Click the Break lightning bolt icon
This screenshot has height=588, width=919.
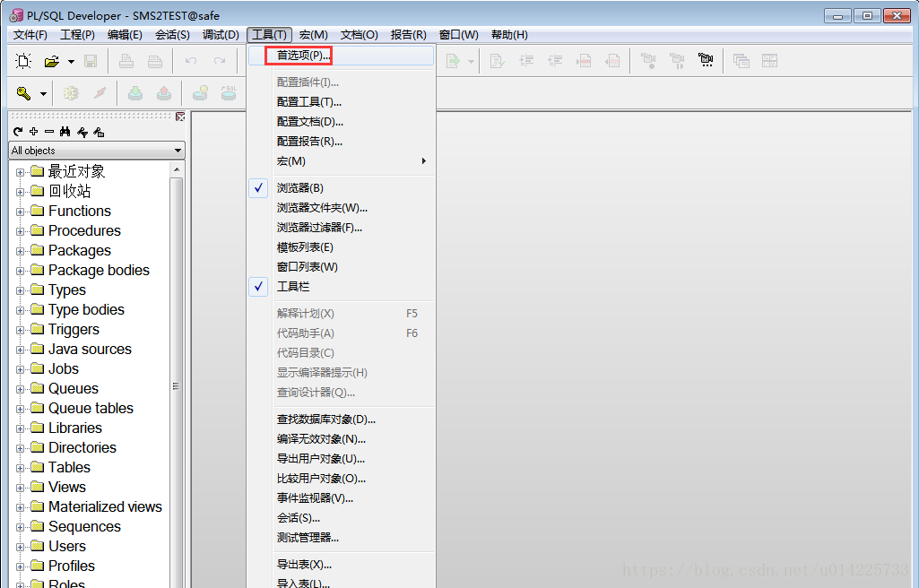[100, 93]
